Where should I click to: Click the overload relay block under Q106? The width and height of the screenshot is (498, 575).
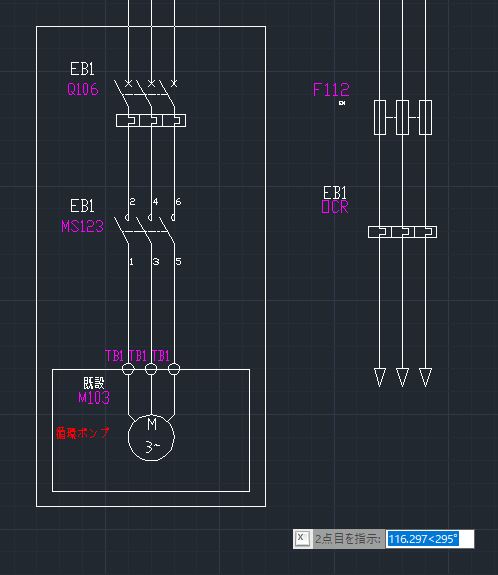[x=151, y=121]
